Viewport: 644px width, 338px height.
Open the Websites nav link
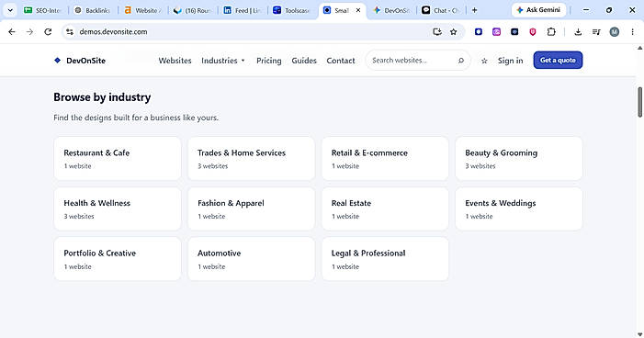[175, 61]
